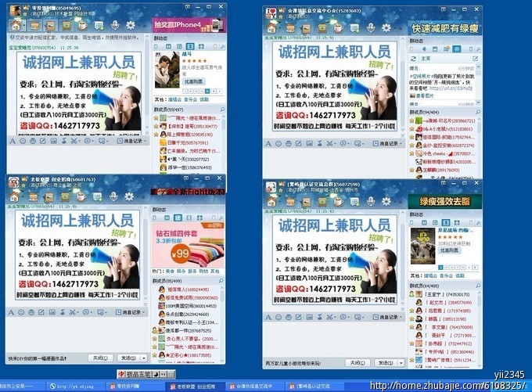Open group video icon in window 85849695

[x=66, y=26]
